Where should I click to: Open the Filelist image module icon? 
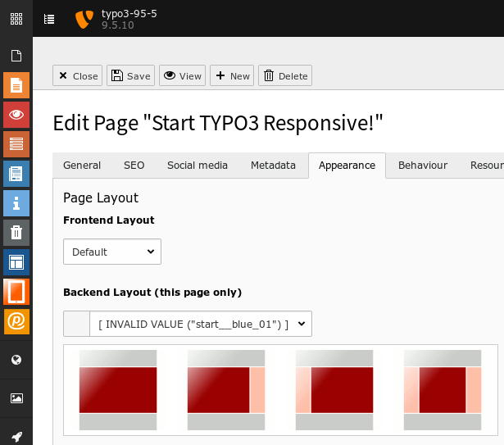tap(16, 398)
